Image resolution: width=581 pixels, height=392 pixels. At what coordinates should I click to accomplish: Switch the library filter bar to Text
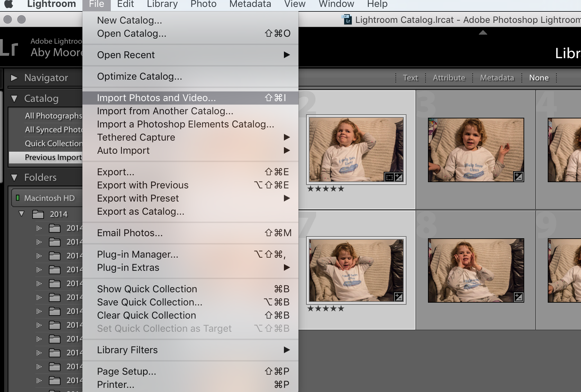click(410, 78)
